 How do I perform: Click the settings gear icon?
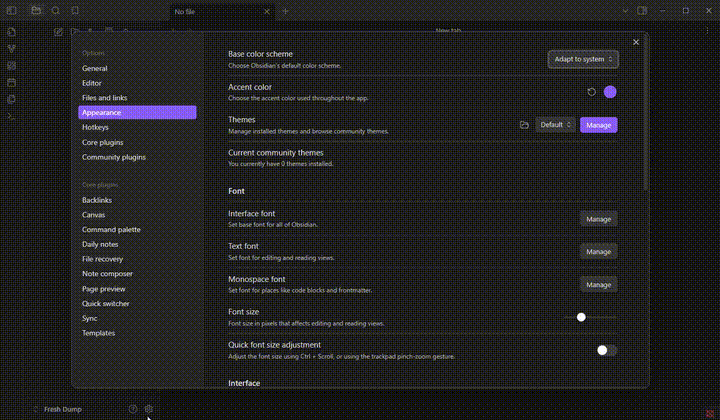[149, 409]
